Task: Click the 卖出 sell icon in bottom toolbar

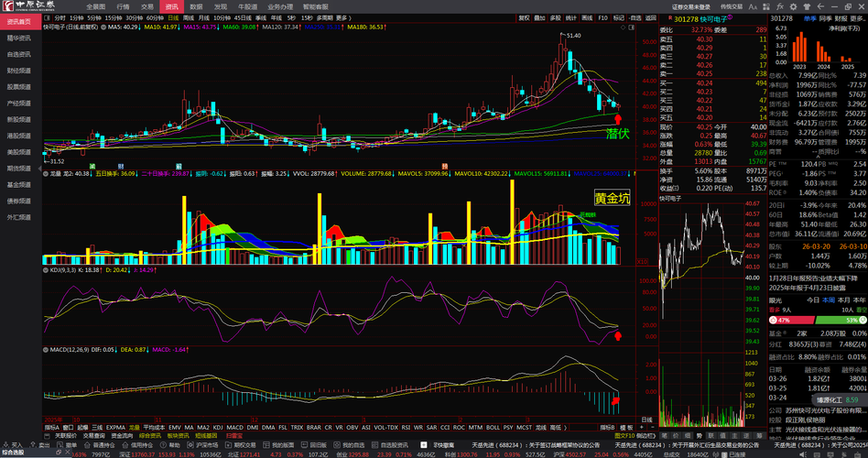Action: coord(32,444)
